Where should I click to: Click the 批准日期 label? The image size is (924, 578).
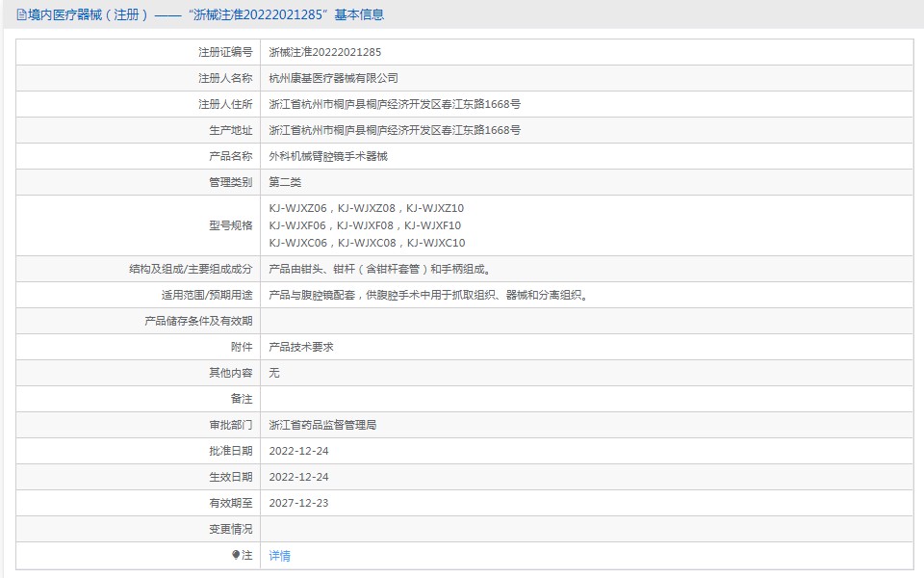coord(230,451)
